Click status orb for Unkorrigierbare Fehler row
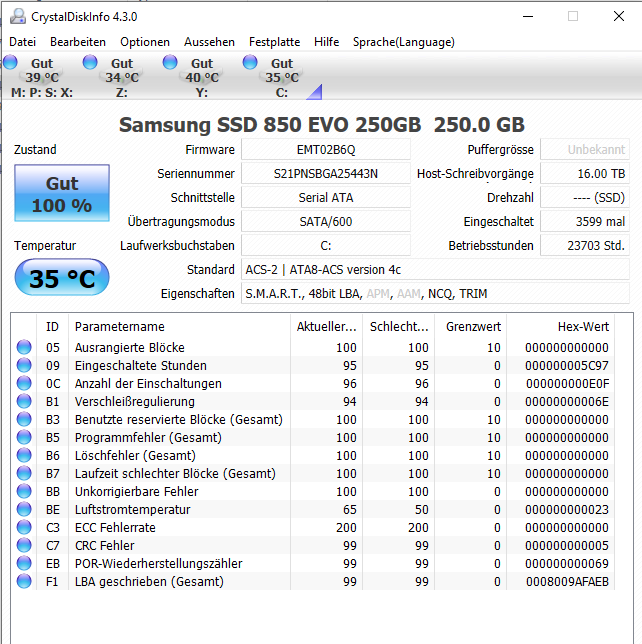 tap(24, 492)
